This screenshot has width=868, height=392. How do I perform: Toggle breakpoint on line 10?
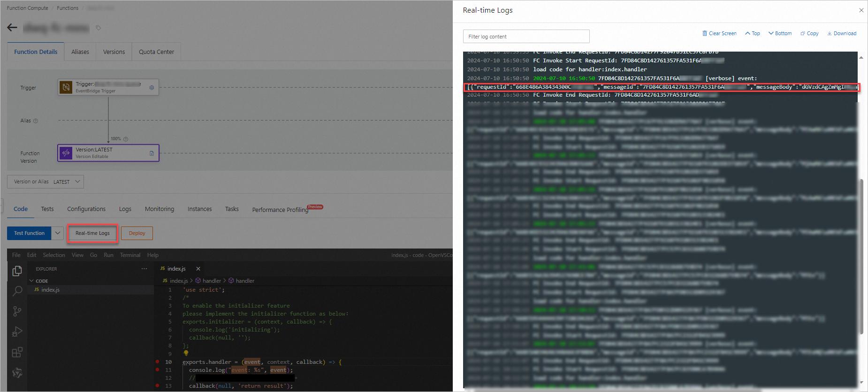[x=157, y=362]
